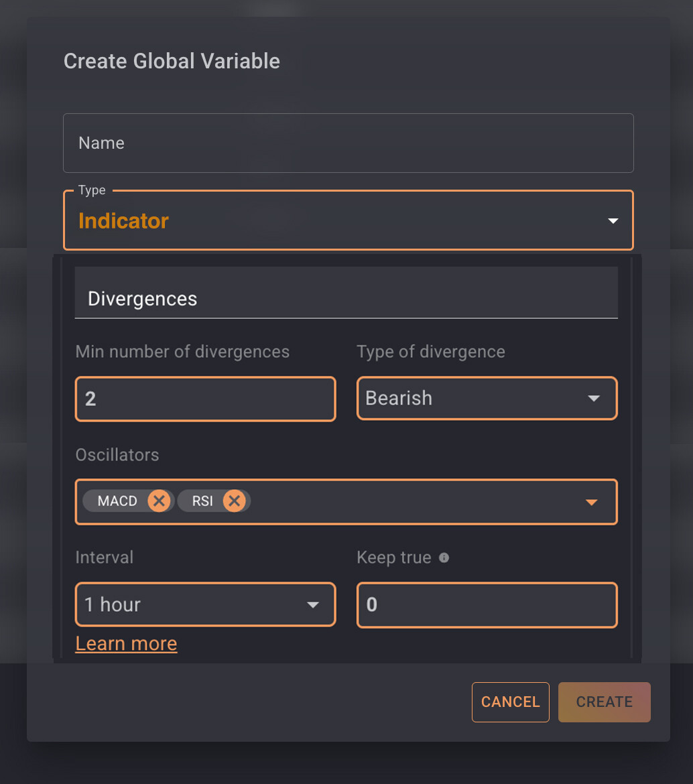Select the MACD chip label
This screenshot has width=693, height=784.
(117, 501)
